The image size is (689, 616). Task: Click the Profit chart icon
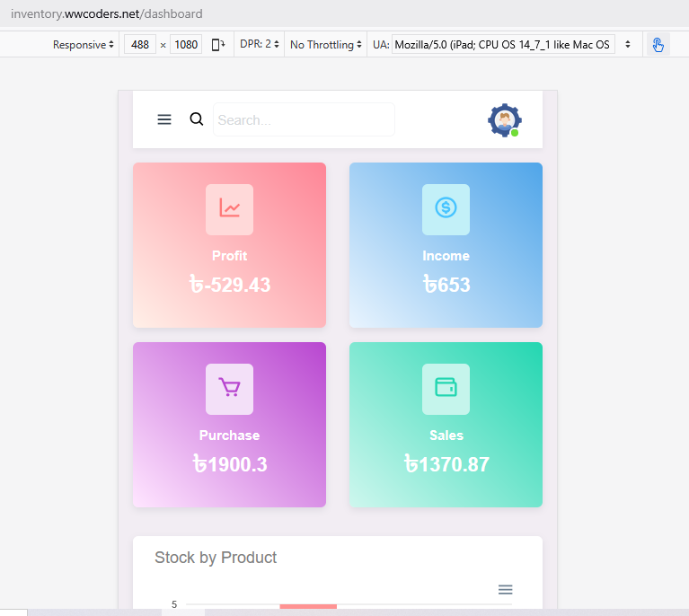[x=229, y=209]
